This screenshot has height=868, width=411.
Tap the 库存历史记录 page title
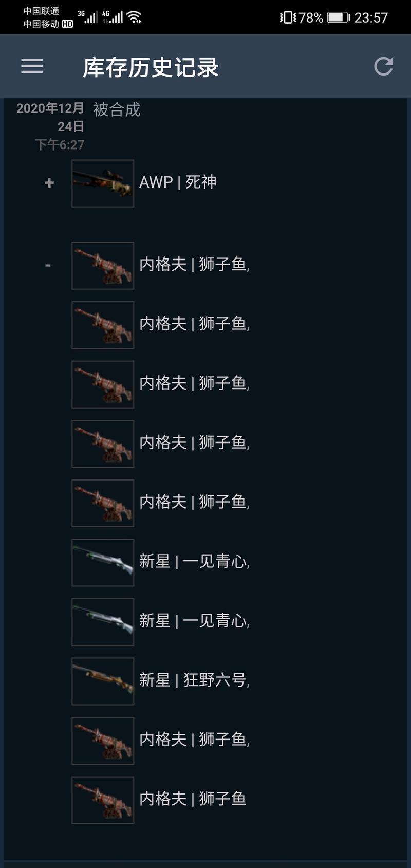[x=151, y=67]
